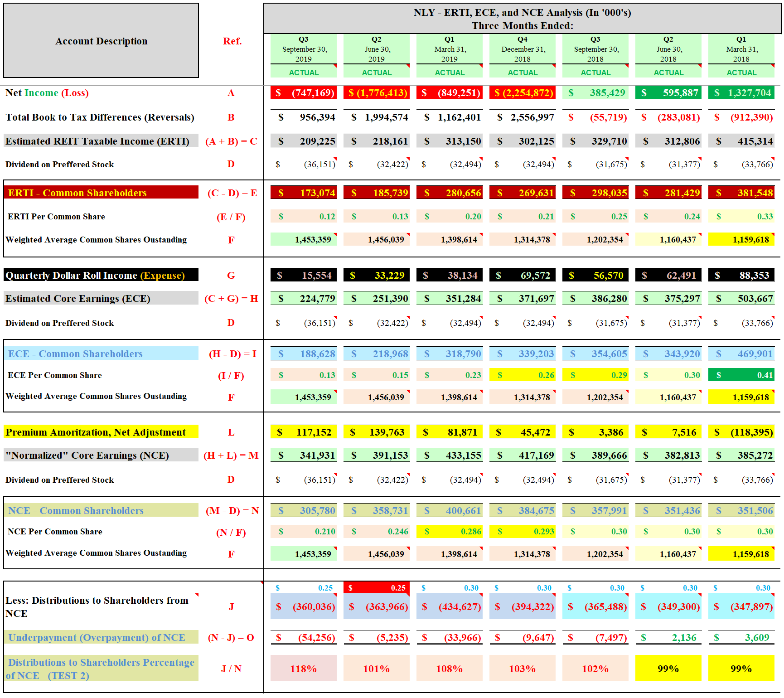Click the 'ECE Per Common Share' label

click(55, 375)
